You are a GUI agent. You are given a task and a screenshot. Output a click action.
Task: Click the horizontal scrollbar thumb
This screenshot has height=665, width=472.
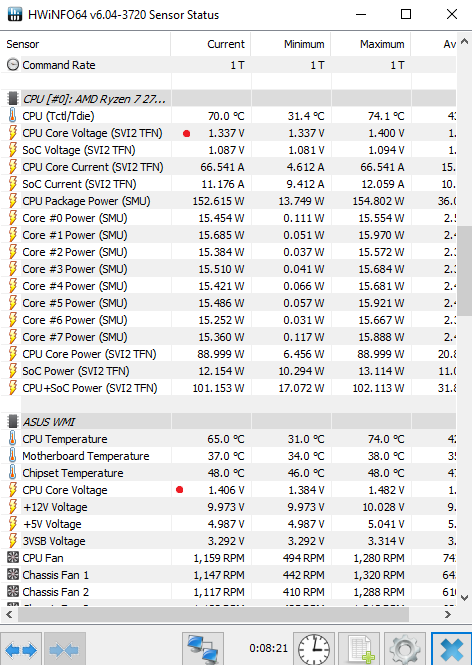pyautogui.click(x=213, y=614)
